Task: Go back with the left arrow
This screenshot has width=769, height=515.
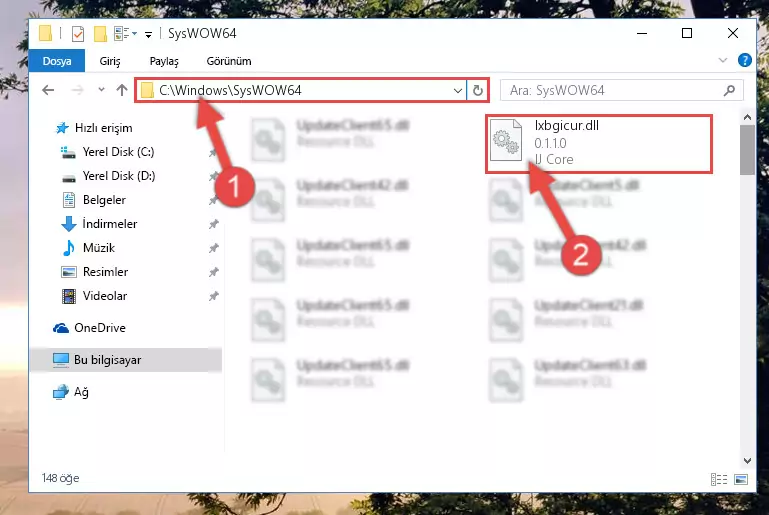Action: click(48, 90)
